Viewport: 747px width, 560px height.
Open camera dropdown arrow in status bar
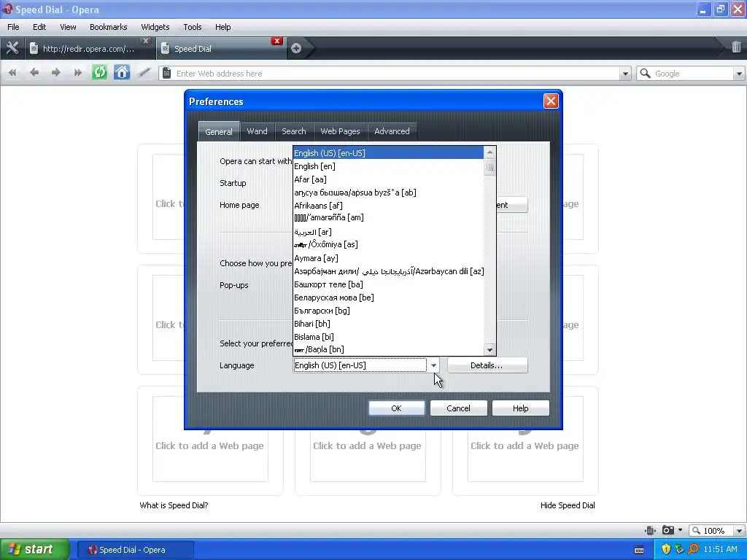(x=680, y=530)
